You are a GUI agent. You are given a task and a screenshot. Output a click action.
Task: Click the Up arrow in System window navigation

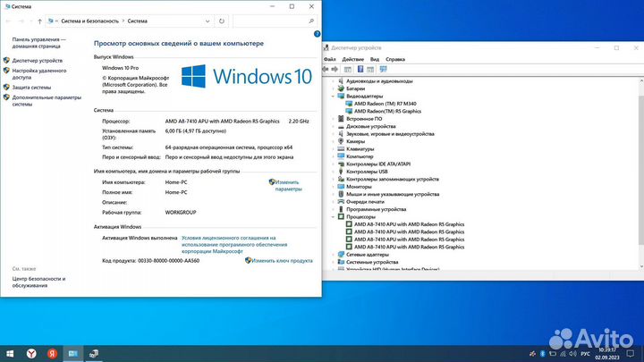click(40, 21)
